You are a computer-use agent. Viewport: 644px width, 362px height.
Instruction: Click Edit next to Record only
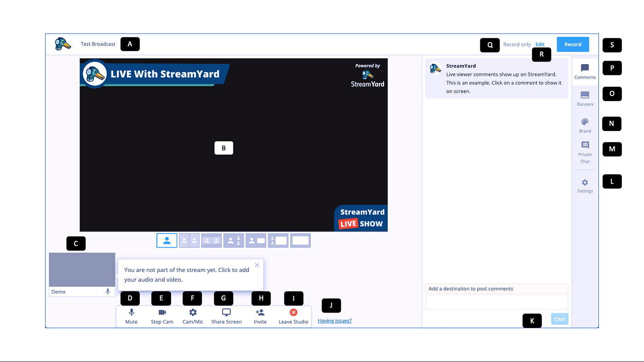540,45
